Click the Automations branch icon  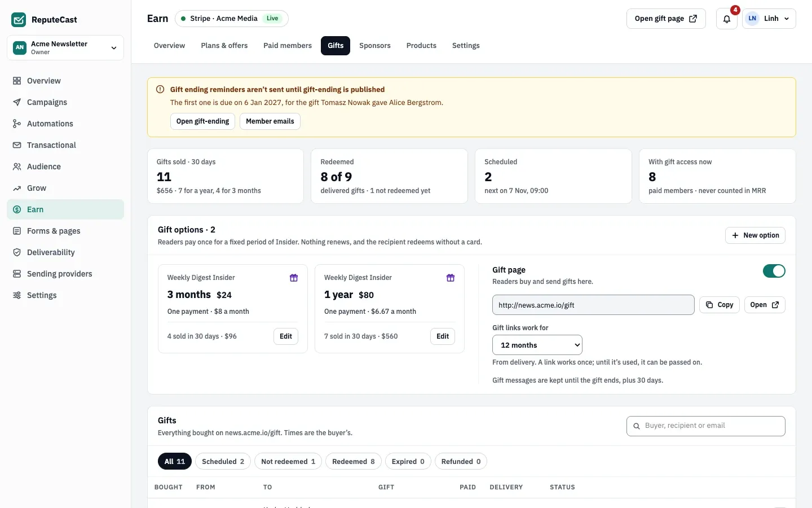(x=17, y=124)
